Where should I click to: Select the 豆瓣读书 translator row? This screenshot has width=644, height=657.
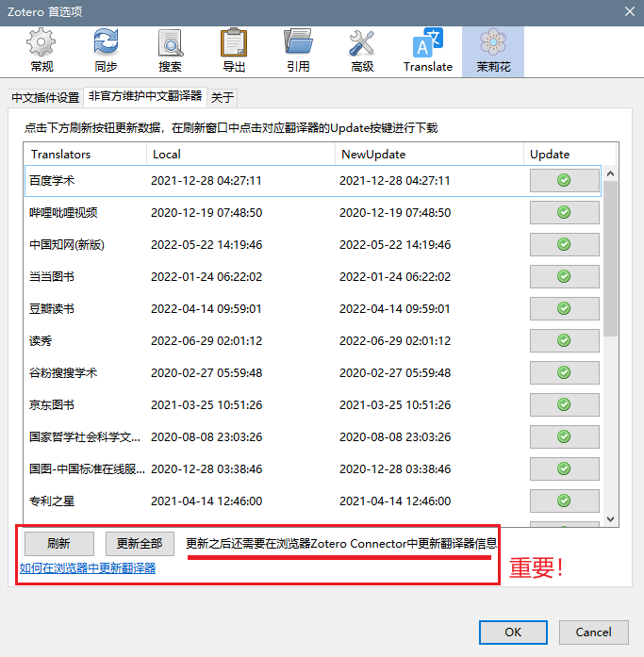coord(313,309)
